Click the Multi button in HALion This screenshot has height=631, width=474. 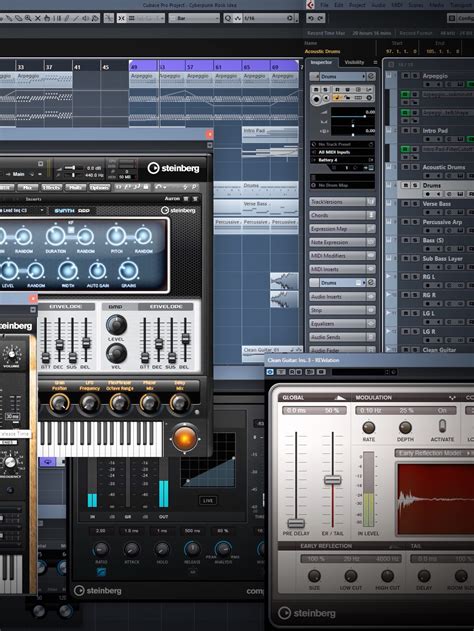(75, 188)
